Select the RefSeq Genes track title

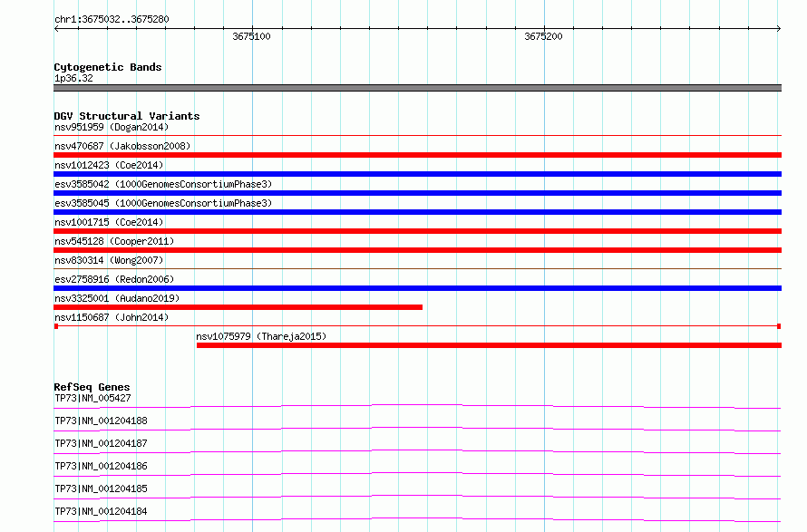pos(92,387)
